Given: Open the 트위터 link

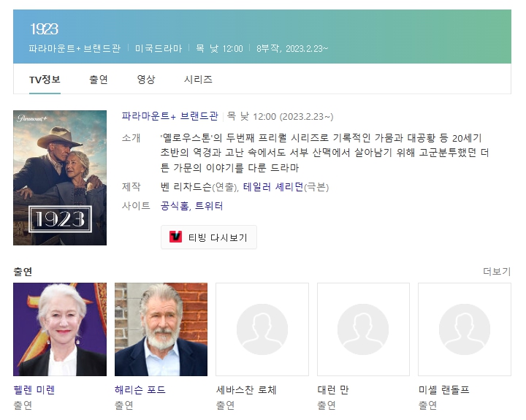Looking at the screenshot, I should pos(209,206).
